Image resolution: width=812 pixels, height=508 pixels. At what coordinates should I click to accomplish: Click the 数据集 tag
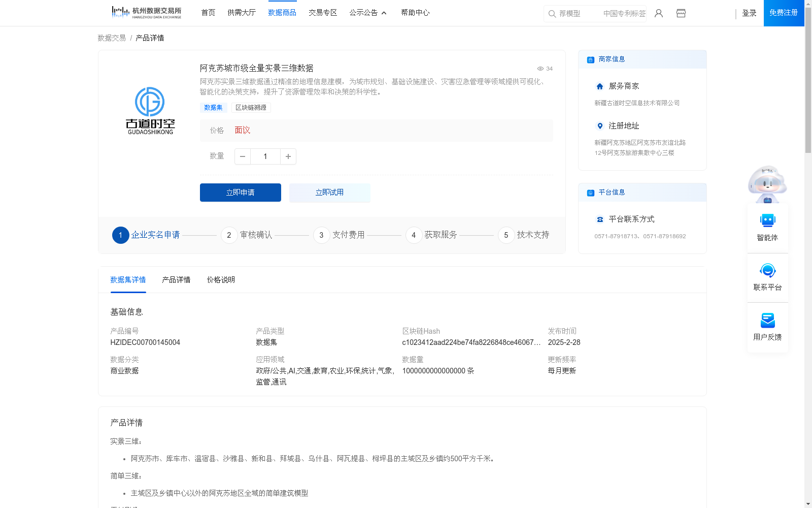click(213, 108)
